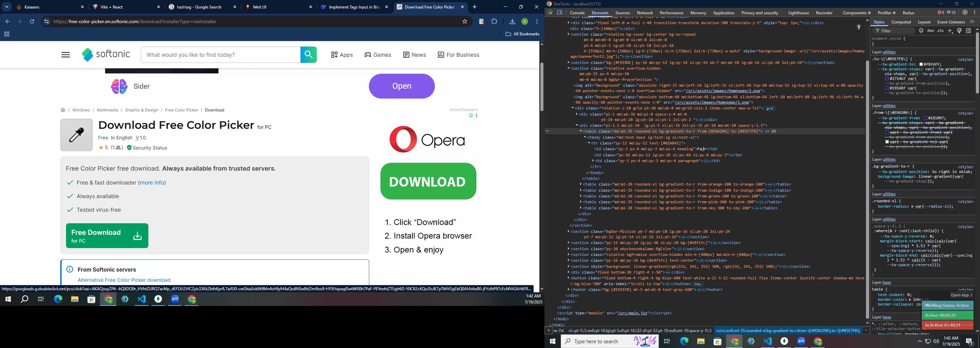This screenshot has height=348, width=980.
Task: Click the new style rule plus icon
Action: point(950,31)
